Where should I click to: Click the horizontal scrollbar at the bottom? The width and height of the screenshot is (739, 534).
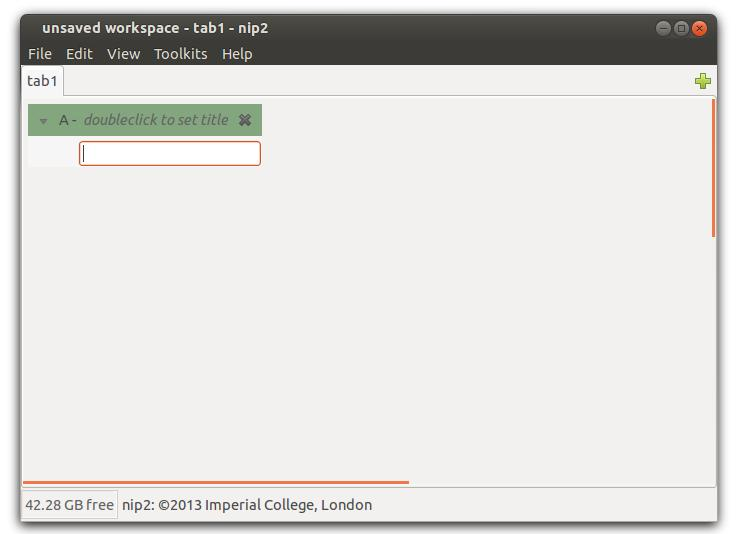(x=215, y=482)
